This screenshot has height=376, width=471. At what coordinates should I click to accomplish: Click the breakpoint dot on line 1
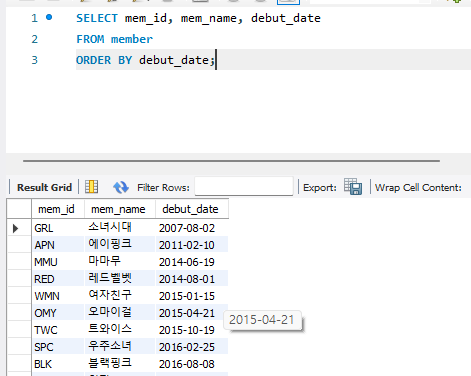click(x=49, y=17)
